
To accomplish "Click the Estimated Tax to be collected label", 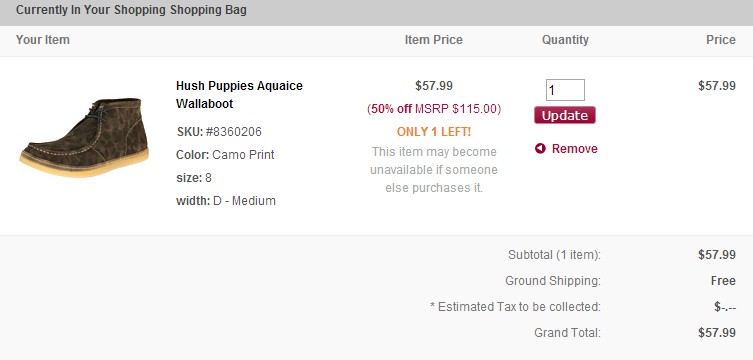I will pyautogui.click(x=515, y=307).
